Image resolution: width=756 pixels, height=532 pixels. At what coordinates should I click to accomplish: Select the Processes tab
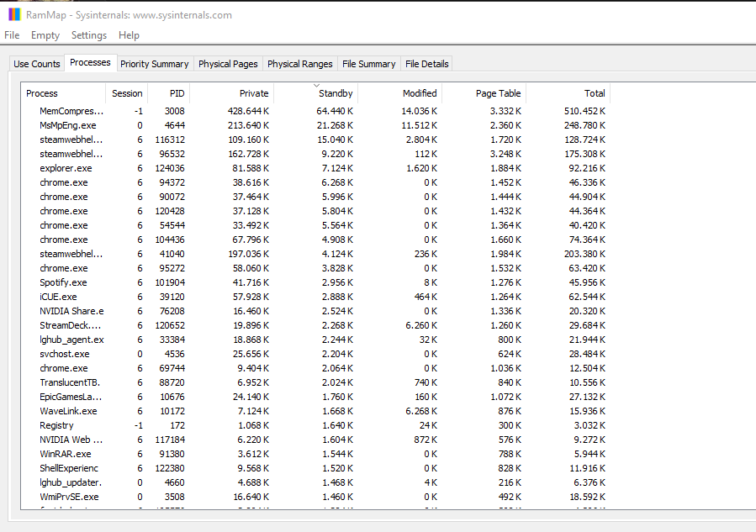click(90, 62)
